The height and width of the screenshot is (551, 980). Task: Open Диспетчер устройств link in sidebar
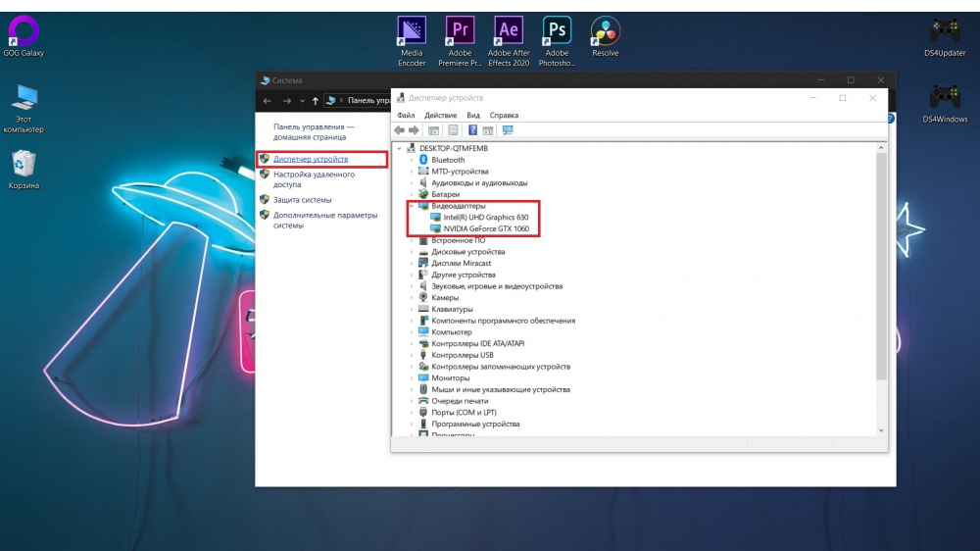tap(311, 159)
